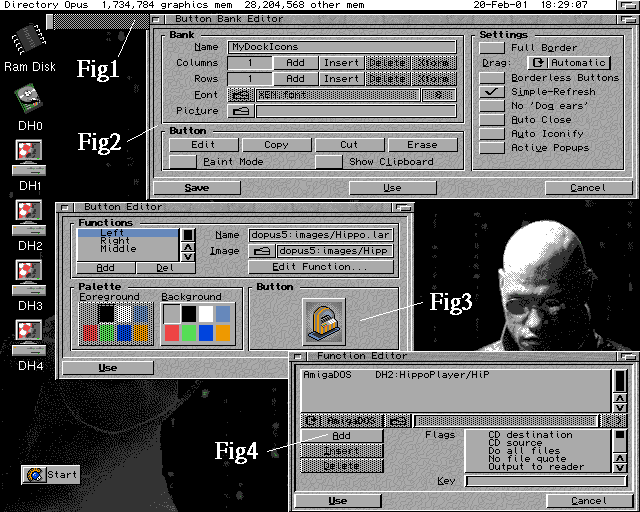Uncheck the Simple-Refresh option
The width and height of the screenshot is (640, 512).
tap(491, 91)
